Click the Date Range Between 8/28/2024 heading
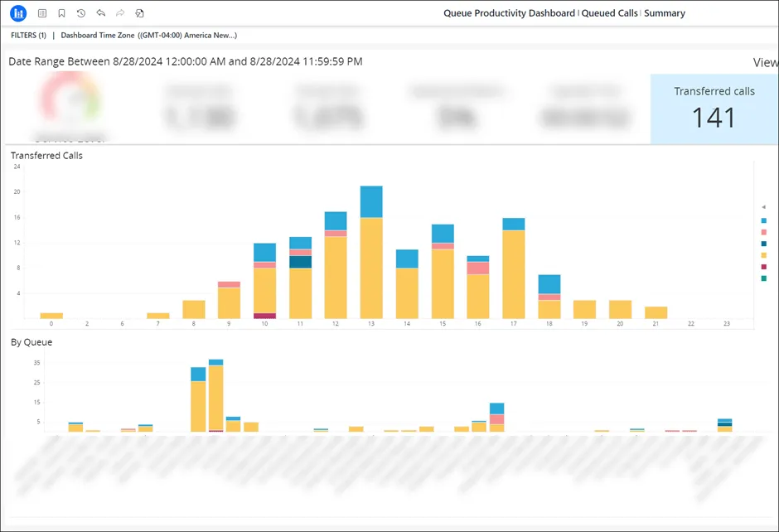The width and height of the screenshot is (779, 532). coord(186,61)
